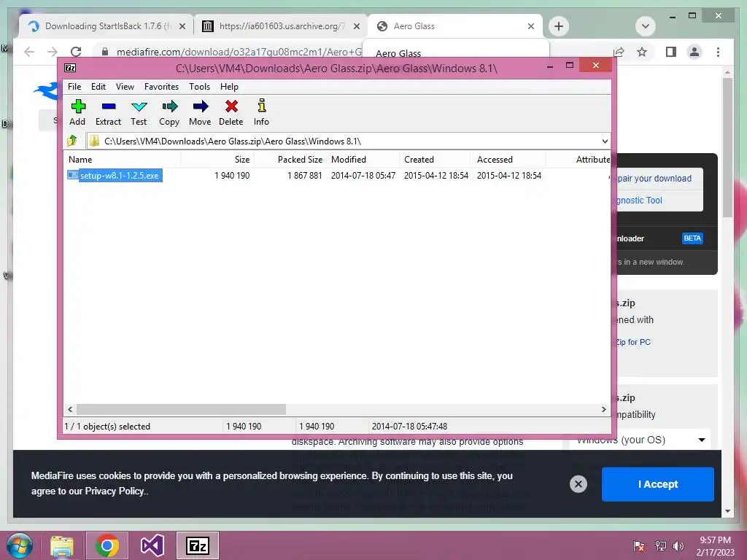Viewport: 747px width, 560px height.
Task: Open network icon in tray
Action: click(660, 546)
